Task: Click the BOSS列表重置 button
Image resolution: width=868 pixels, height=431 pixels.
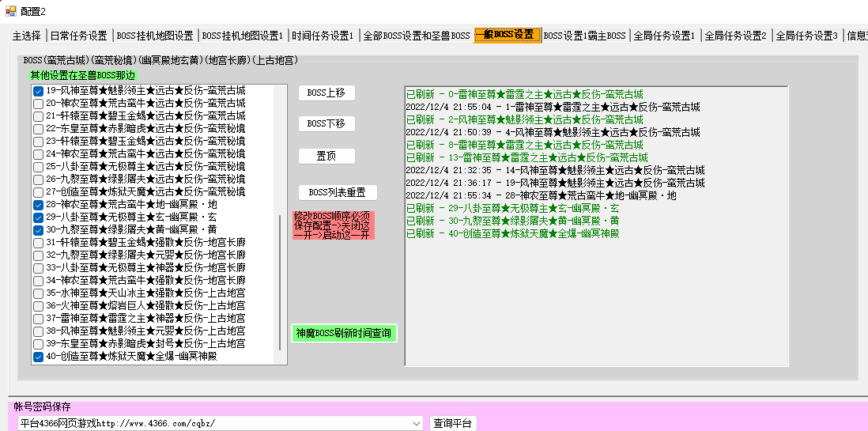Action: 338,193
